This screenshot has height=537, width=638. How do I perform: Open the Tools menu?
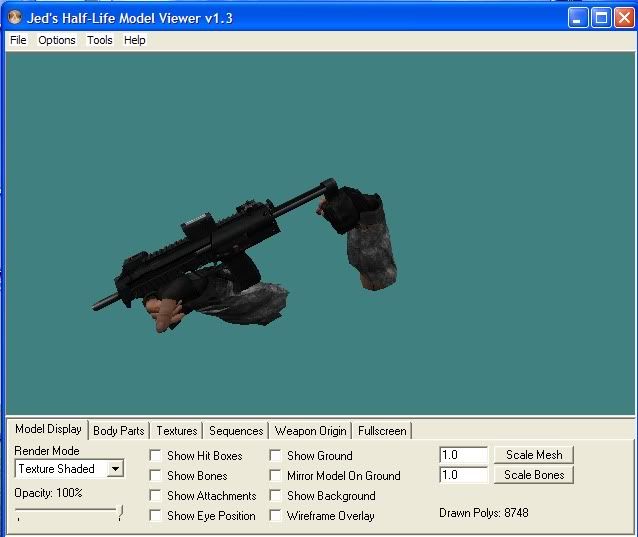coord(100,40)
